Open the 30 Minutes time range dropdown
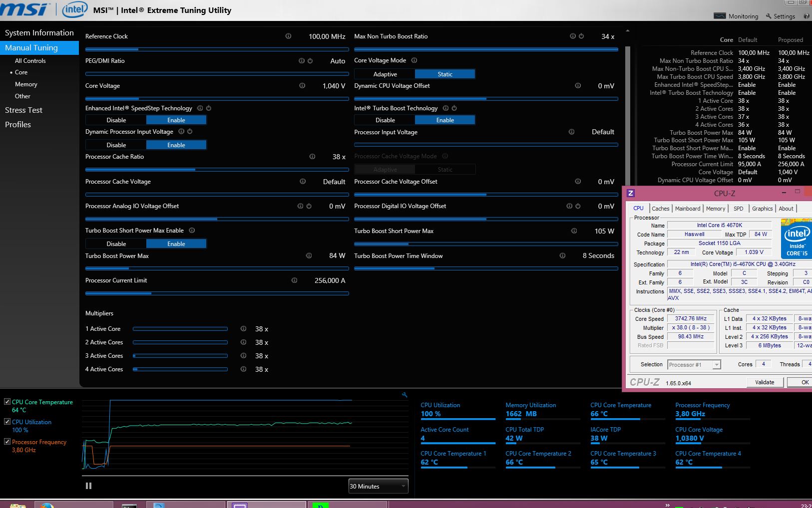This screenshot has height=508, width=812. tap(378, 486)
